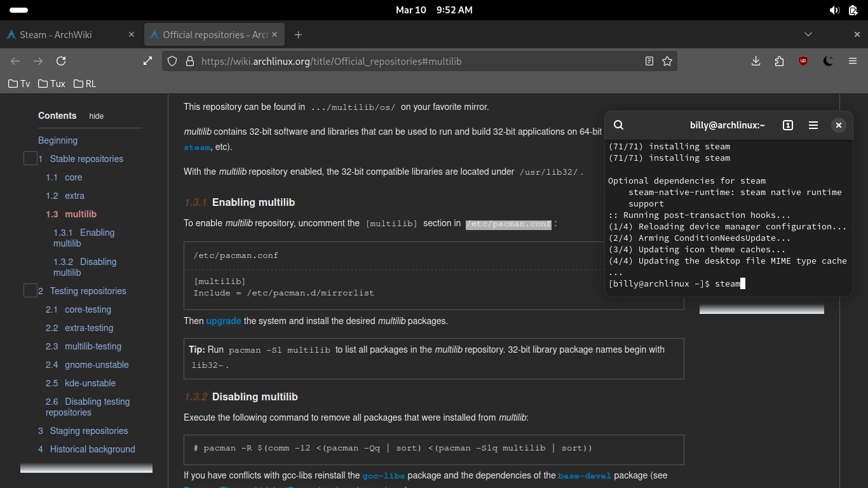Open the Firefox hamburger menu
Screen dimensions: 868x488
point(853,61)
